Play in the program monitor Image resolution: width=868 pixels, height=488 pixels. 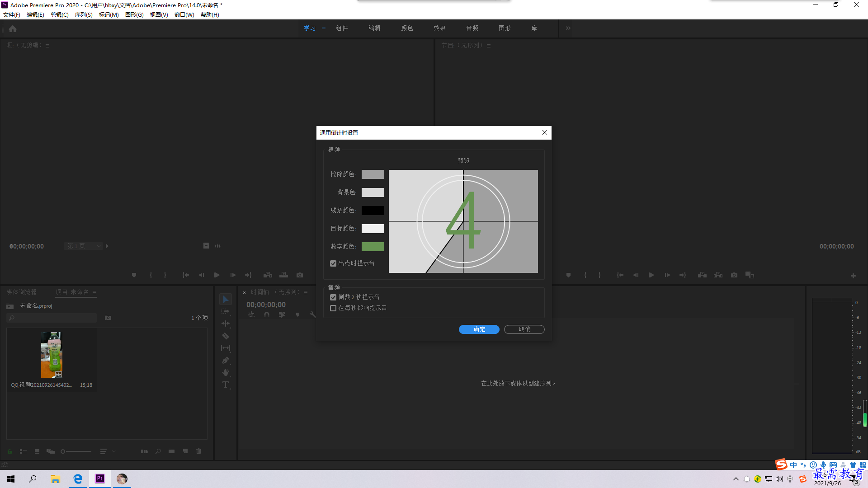[x=651, y=275]
